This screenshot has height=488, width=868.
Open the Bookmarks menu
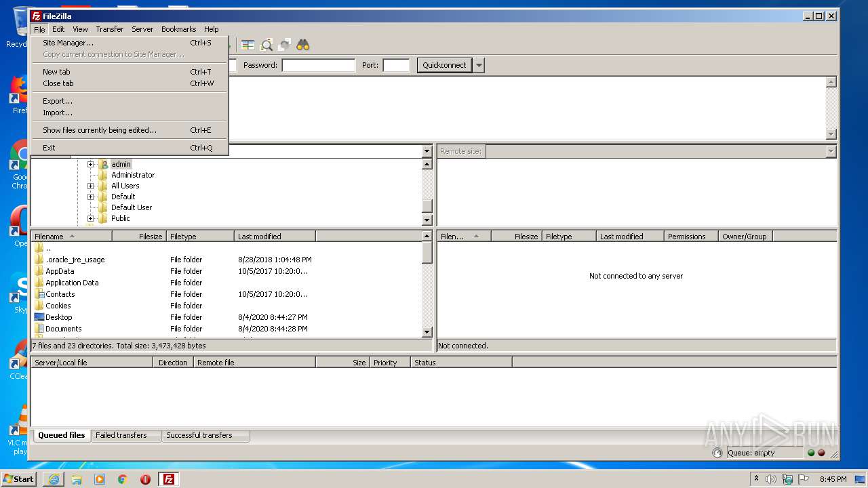(x=178, y=29)
